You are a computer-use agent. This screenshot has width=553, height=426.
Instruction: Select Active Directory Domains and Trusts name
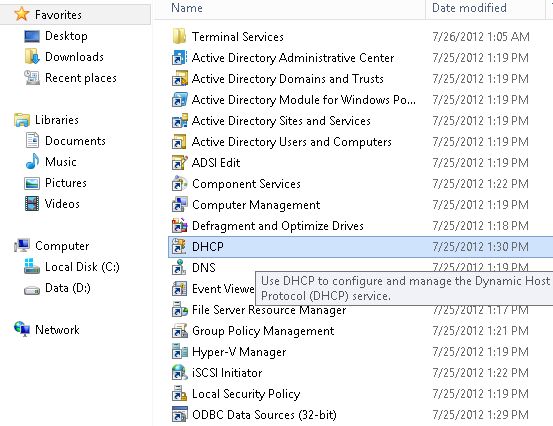pyautogui.click(x=288, y=79)
